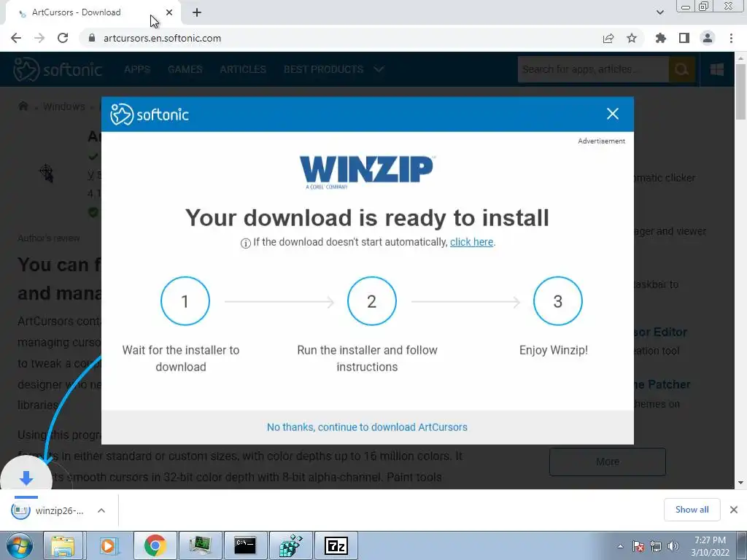The image size is (747, 560).
Task: Click 'No thanks, continue to download ArtCursors'
Action: 367,427
